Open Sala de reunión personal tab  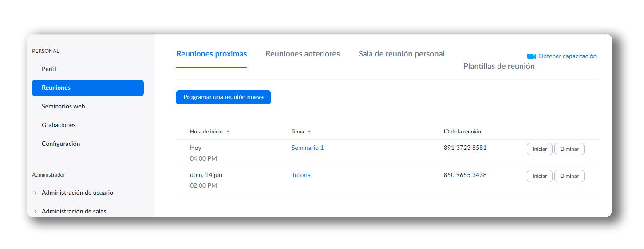coord(402,54)
